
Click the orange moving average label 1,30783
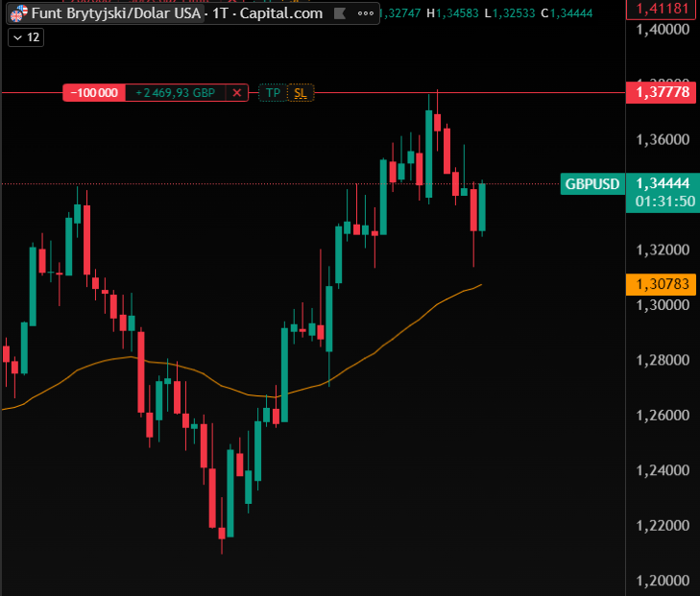[662, 284]
